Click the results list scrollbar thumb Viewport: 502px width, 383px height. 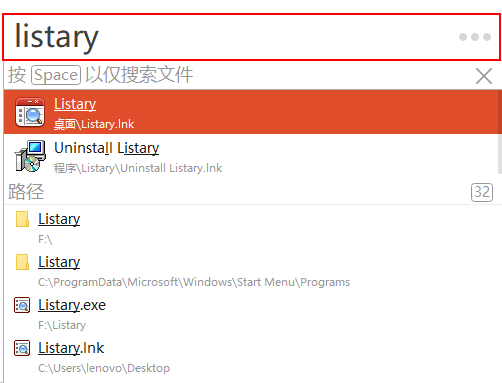[499, 132]
